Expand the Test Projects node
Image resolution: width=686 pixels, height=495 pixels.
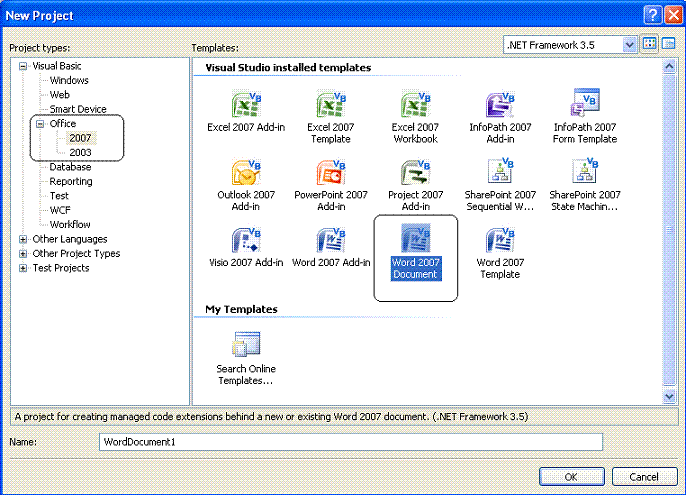(x=23, y=268)
